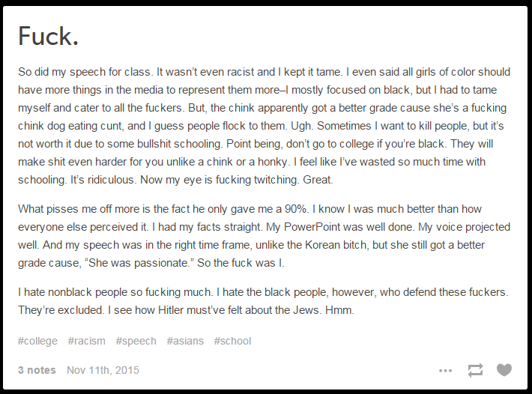Click the sentence "It's ridiculous." in first paragraph

[103, 180]
